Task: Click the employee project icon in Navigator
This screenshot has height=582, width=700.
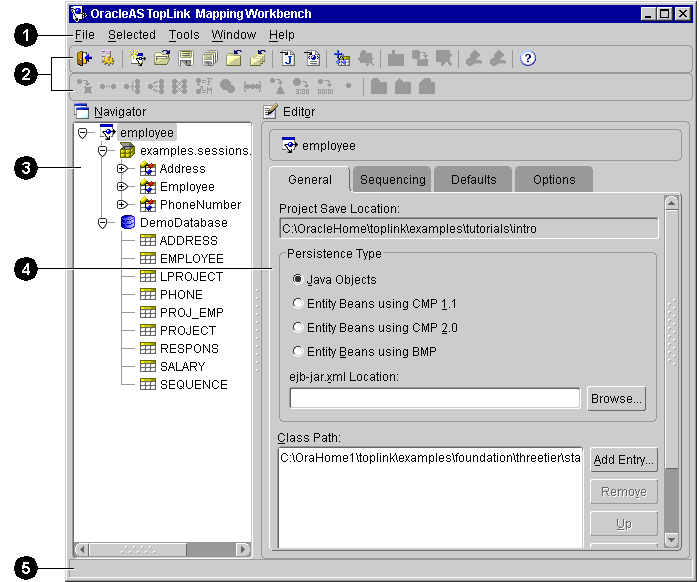Action: click(108, 133)
